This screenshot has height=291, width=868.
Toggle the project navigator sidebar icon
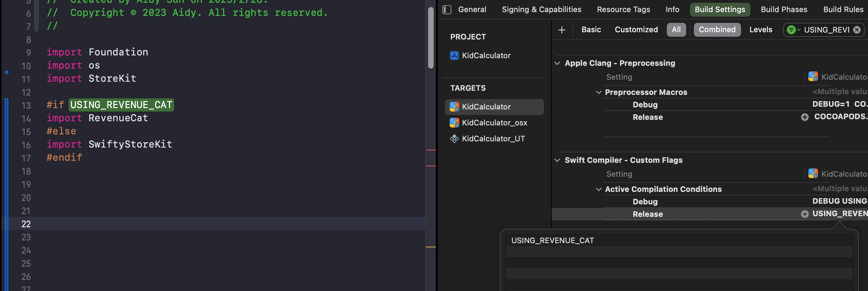pyautogui.click(x=447, y=10)
